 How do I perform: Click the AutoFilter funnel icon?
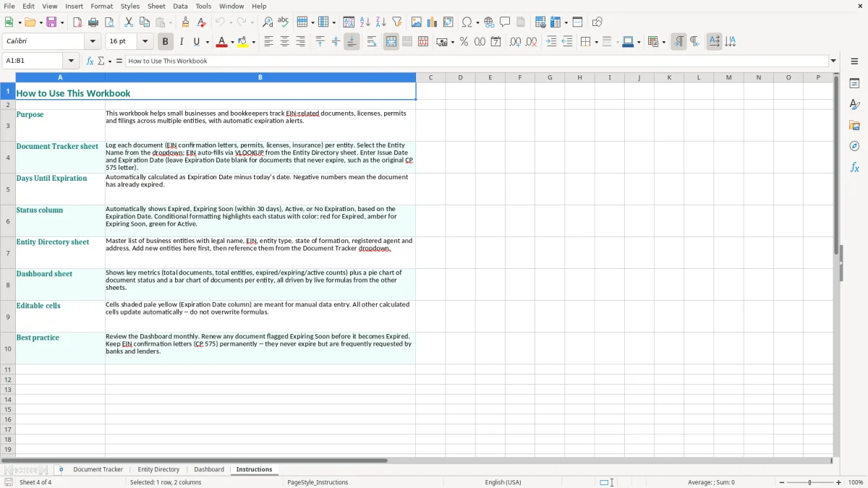[397, 22]
